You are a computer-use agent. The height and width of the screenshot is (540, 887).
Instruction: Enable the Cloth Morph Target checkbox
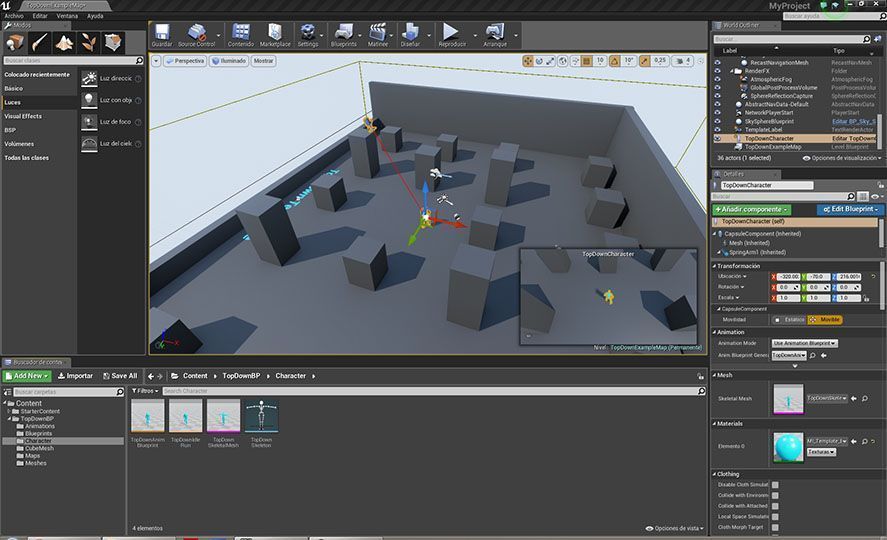coord(775,527)
